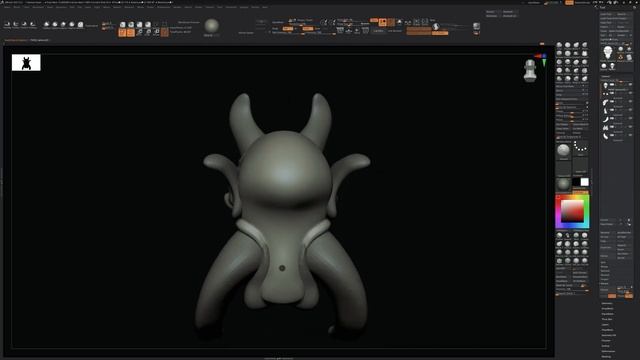
Task: Click the S-shaped symmetry icon in top toolbar
Action: (436, 27)
